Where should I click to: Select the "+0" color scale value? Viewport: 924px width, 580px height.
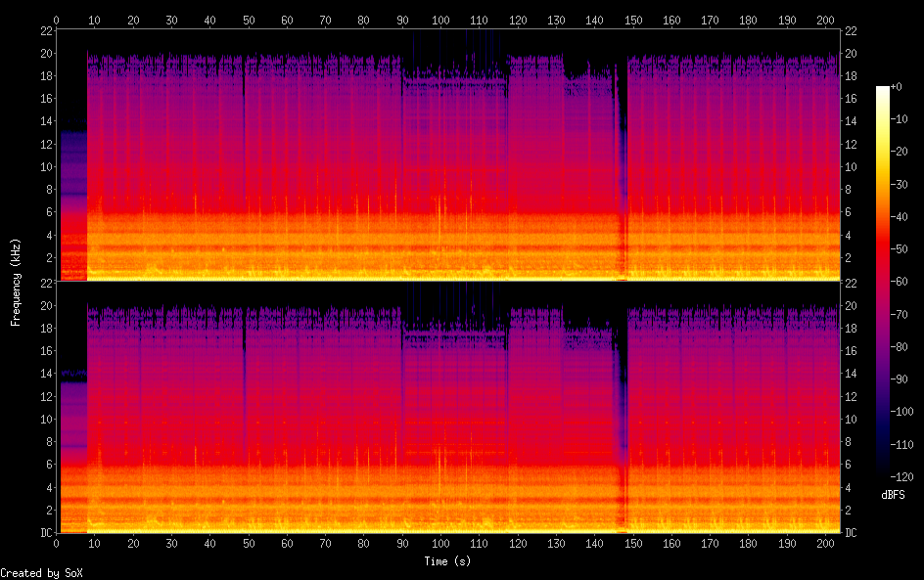pyautogui.click(x=897, y=86)
